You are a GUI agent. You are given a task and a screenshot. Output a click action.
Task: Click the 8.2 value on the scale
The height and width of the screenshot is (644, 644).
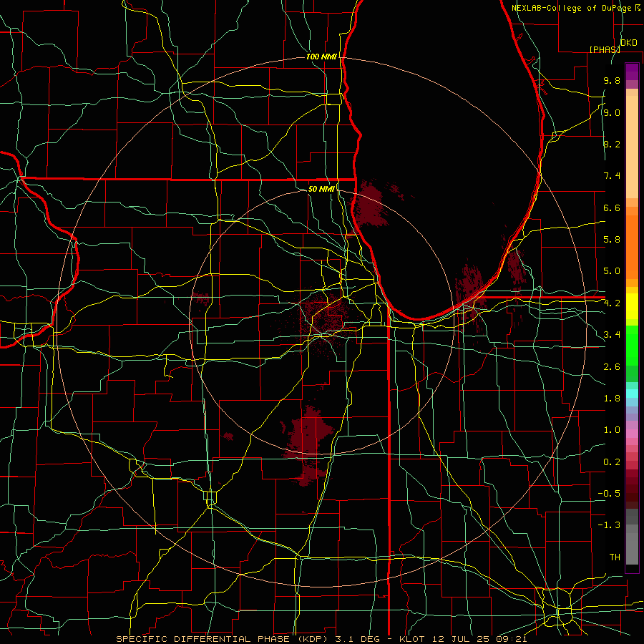(612, 145)
